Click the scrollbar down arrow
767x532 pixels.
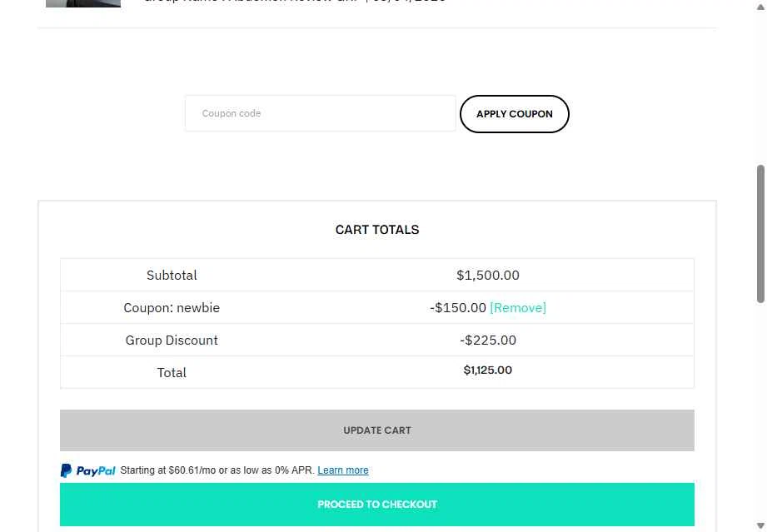(x=760, y=525)
